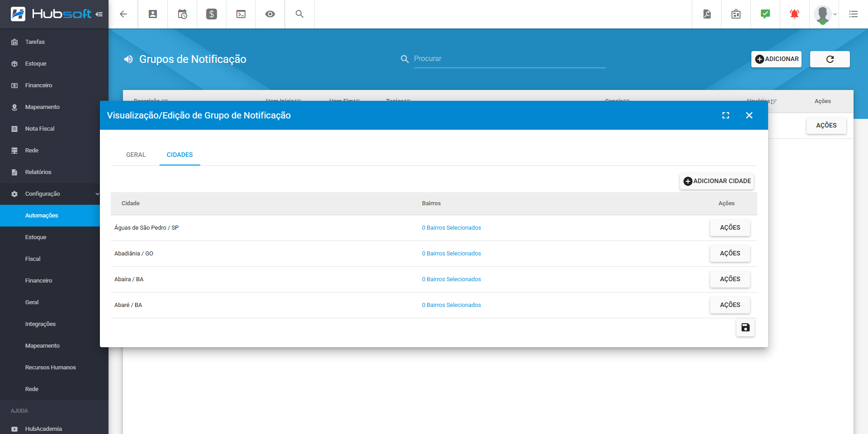
Task: Click search magnifier icon beside Procurar
Action: click(x=405, y=59)
